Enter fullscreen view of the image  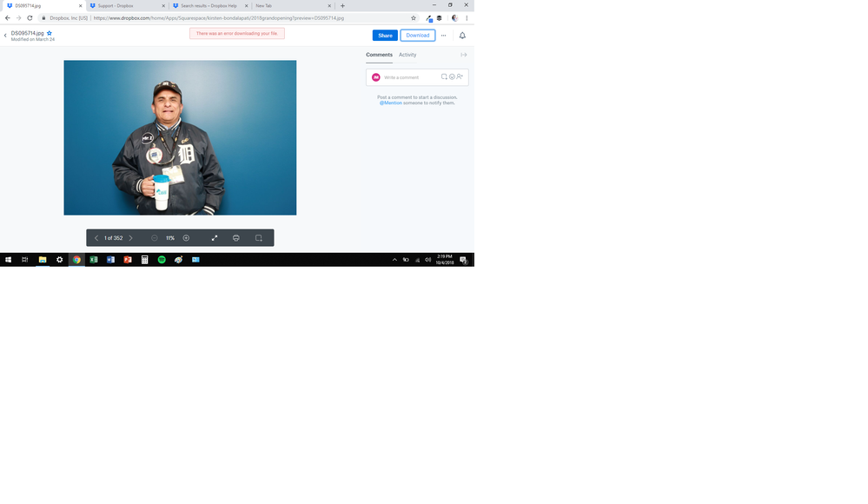215,238
